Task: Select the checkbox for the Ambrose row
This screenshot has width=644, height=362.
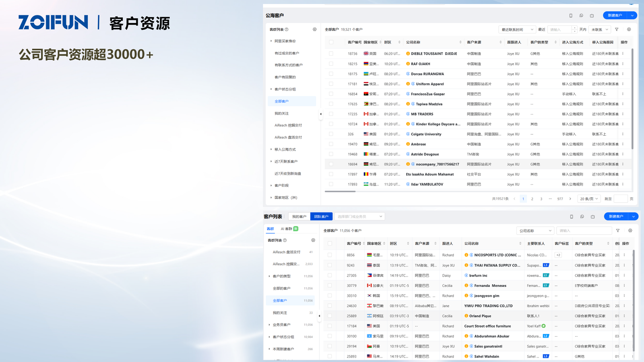Action: coord(331,144)
